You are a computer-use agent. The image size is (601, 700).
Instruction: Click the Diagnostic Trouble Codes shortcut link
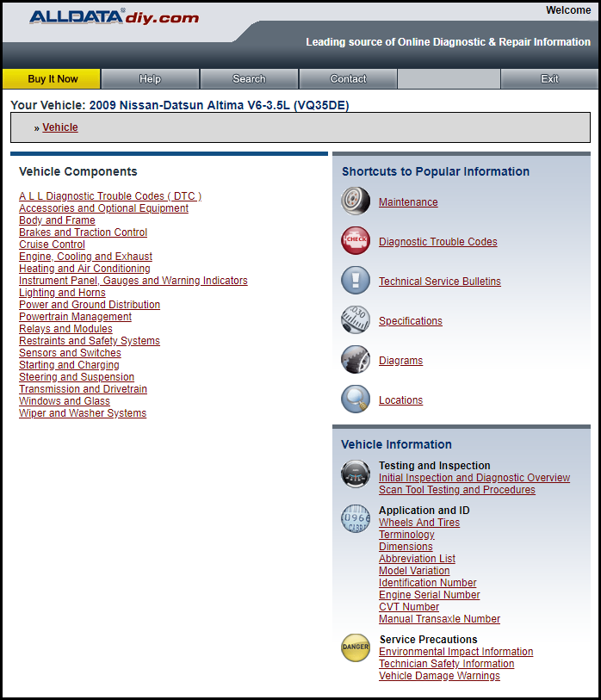438,242
